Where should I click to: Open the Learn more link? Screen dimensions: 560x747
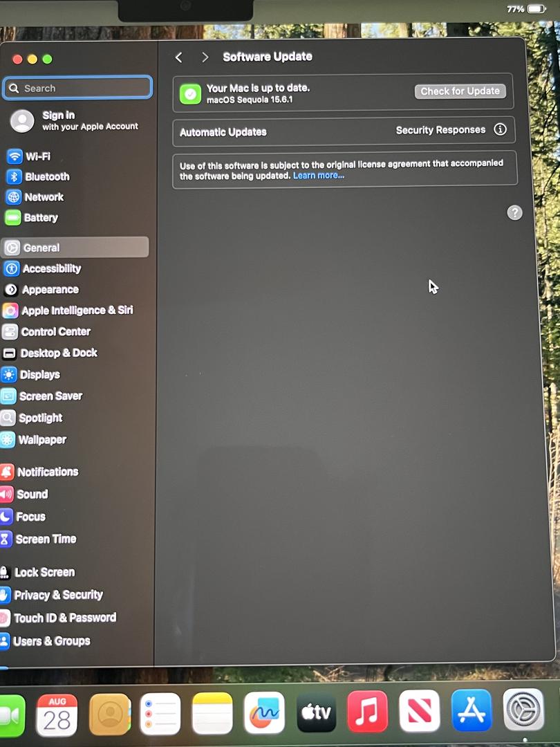point(319,176)
